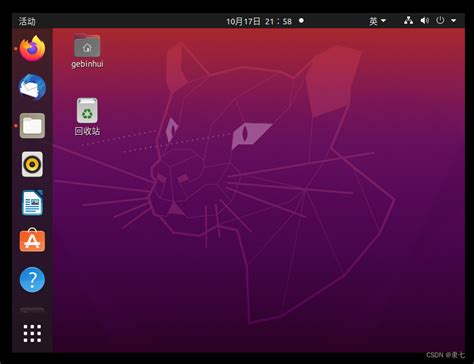Open the 活动 activities overview
This screenshot has width=474, height=364.
[27, 21]
